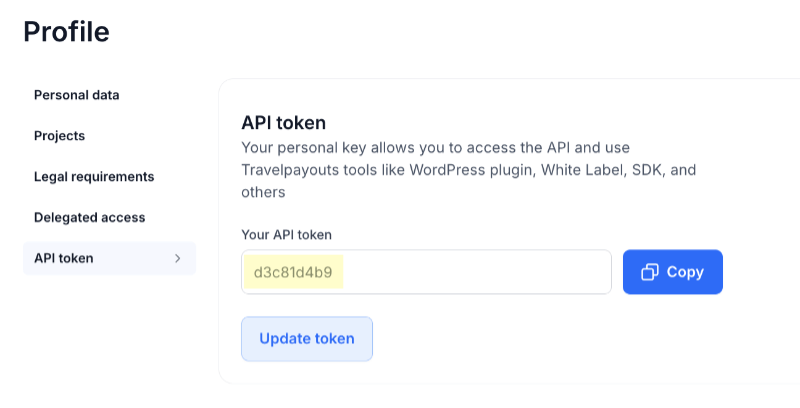Click the API token section heading
800x408 pixels.
284,123
